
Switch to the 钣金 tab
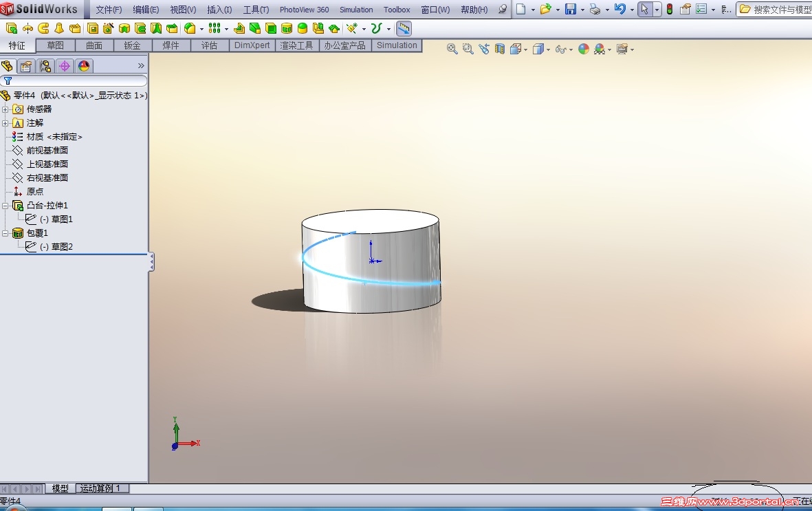point(132,45)
